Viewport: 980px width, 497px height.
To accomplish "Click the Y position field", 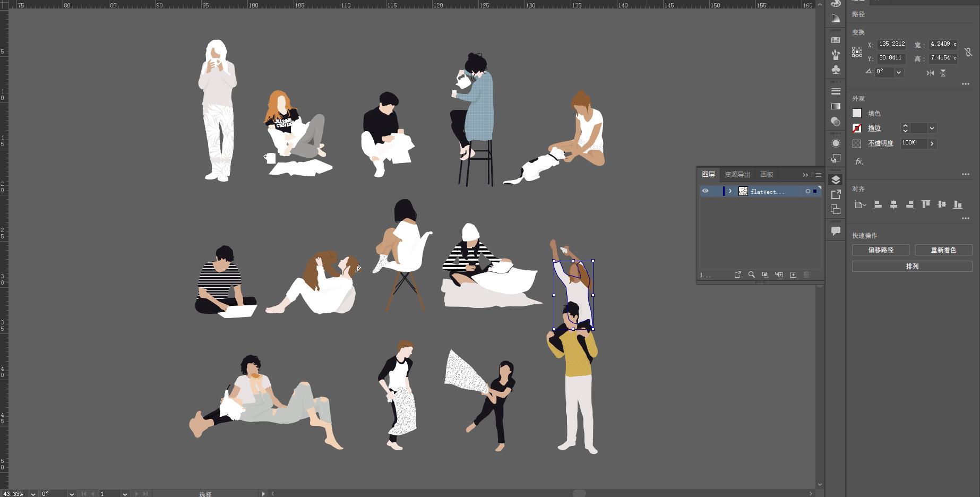I will point(891,58).
